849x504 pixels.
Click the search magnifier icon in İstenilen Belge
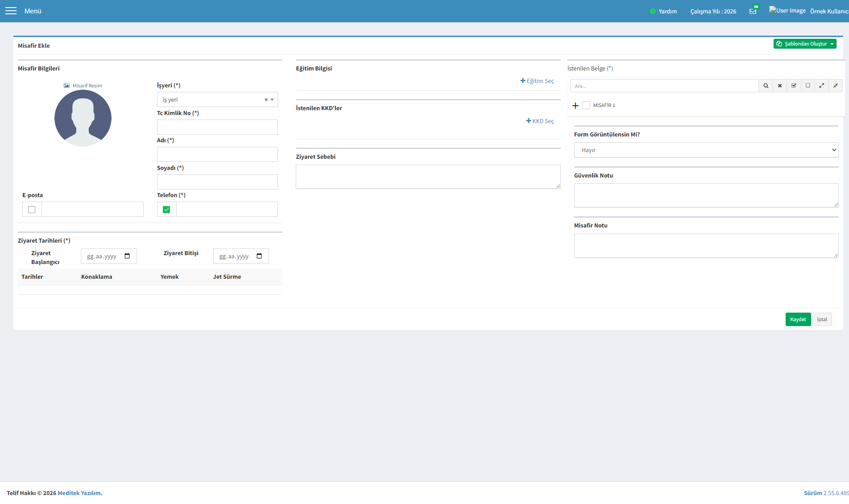click(x=766, y=86)
